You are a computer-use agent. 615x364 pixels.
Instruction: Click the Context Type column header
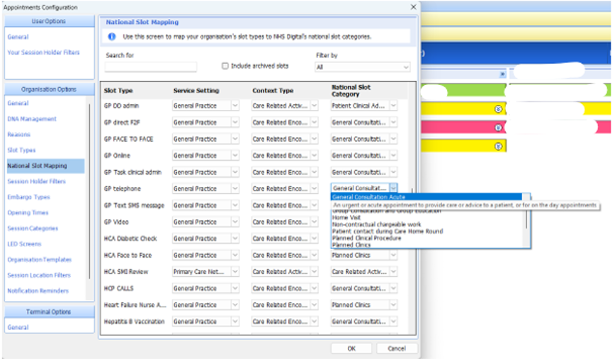coord(273,91)
